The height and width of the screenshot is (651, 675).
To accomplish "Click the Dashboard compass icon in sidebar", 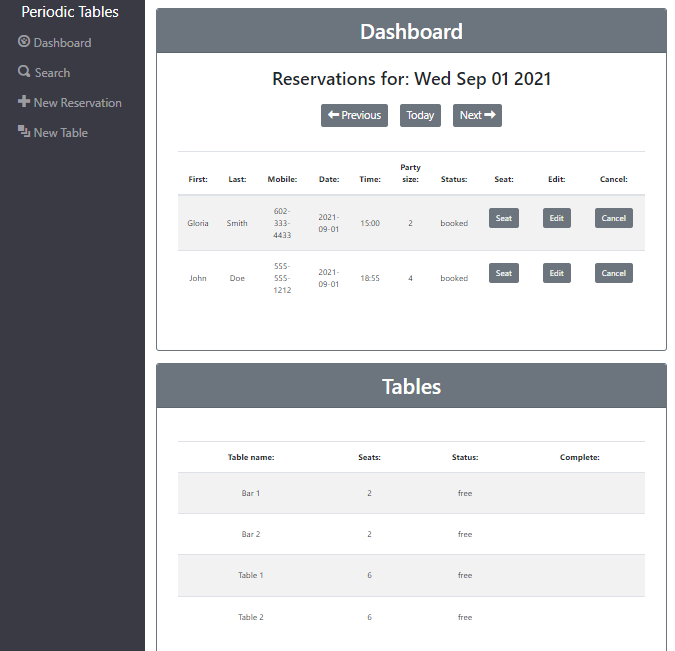I will point(24,41).
